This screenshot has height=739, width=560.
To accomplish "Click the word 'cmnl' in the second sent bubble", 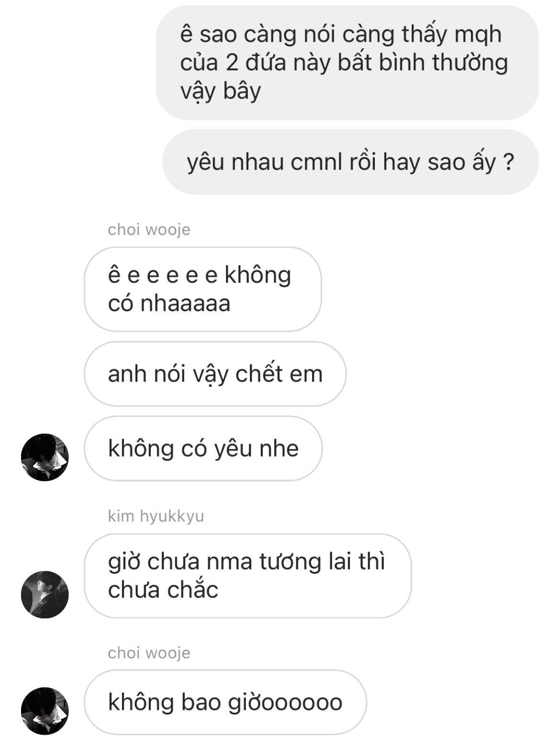I will point(316,162).
